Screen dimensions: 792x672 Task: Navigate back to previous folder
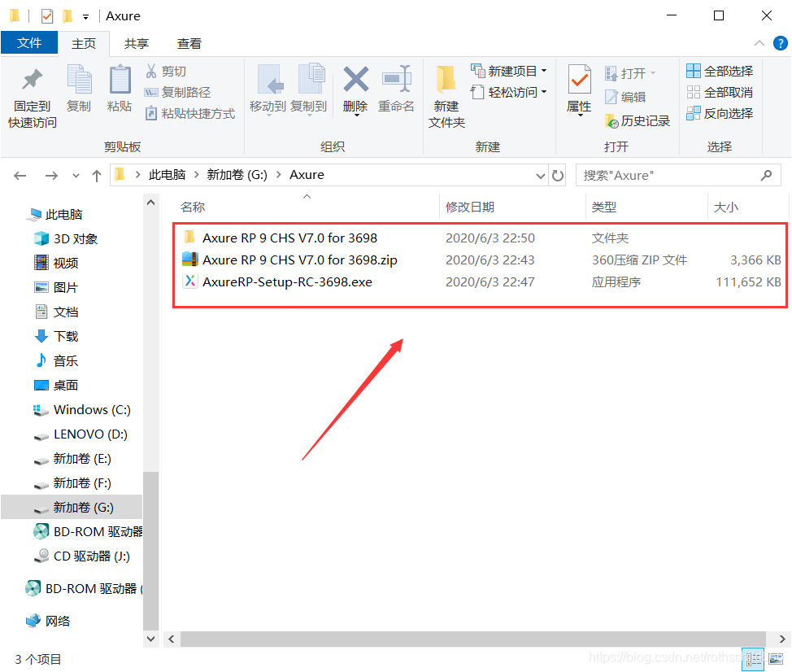click(20, 176)
